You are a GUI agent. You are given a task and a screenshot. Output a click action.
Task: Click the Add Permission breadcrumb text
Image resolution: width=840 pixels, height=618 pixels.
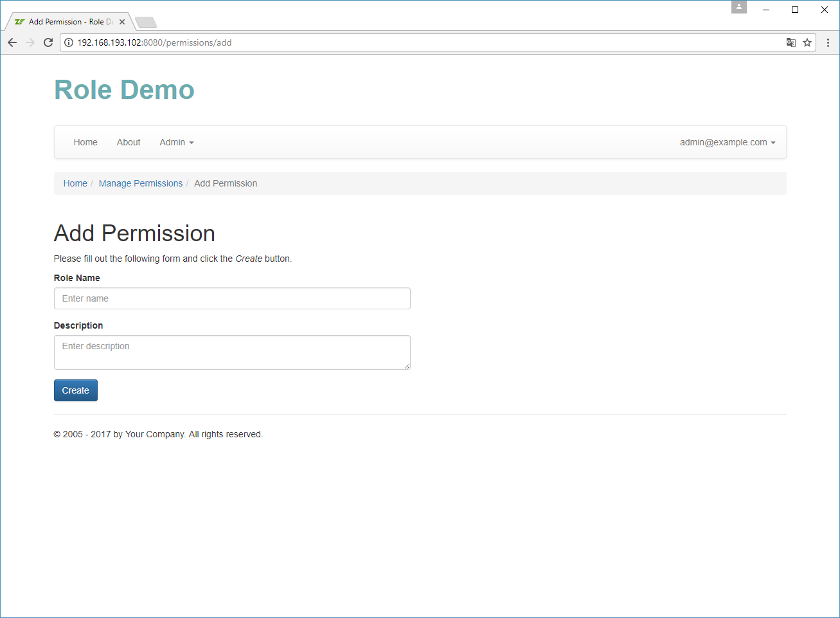coord(226,183)
